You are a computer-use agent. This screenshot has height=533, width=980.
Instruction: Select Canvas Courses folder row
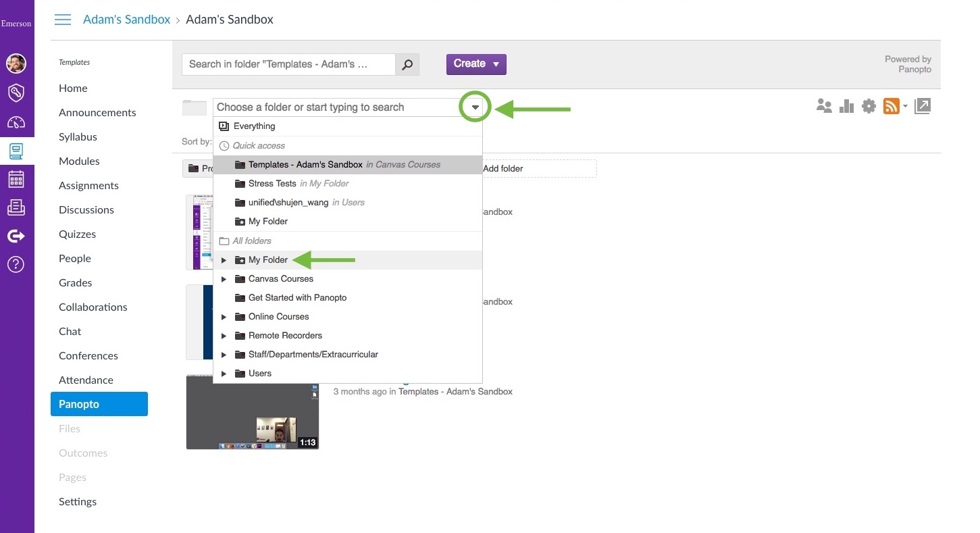tap(348, 279)
